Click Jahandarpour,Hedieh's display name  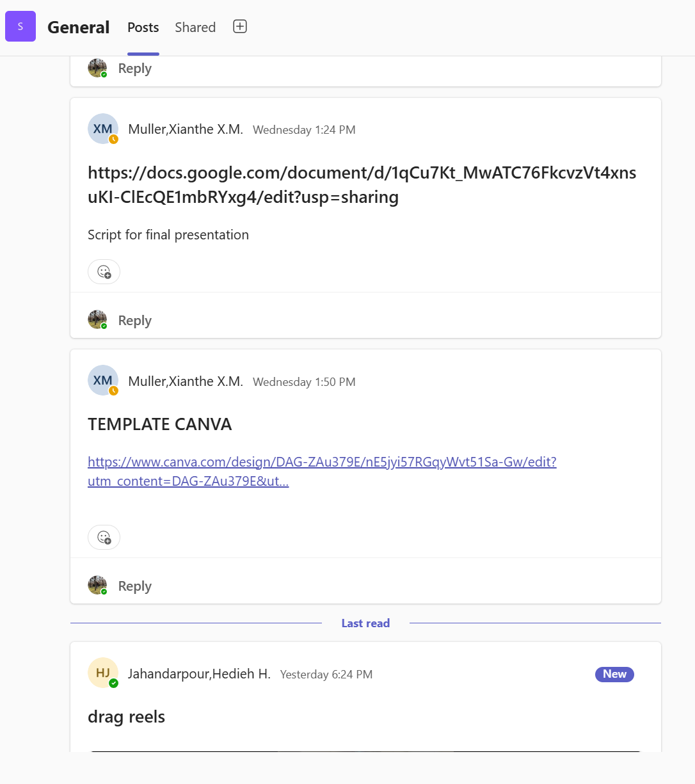pos(199,674)
